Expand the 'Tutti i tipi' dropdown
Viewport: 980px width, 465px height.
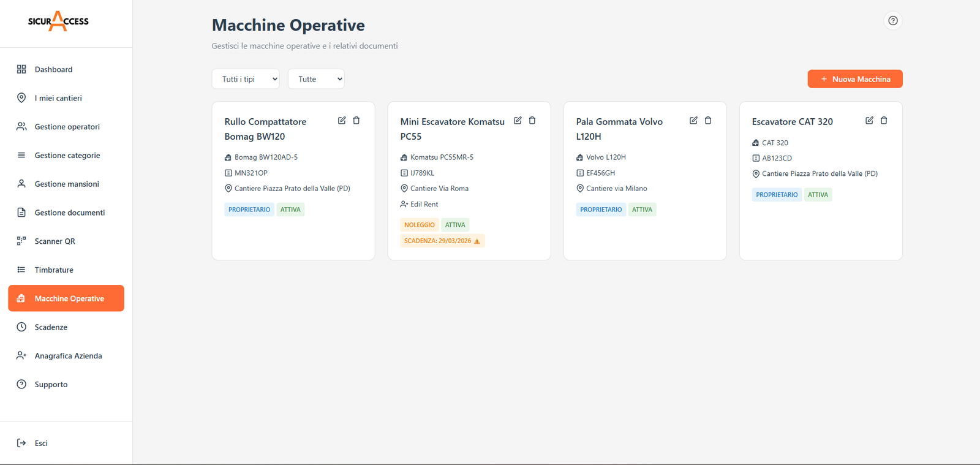(246, 79)
